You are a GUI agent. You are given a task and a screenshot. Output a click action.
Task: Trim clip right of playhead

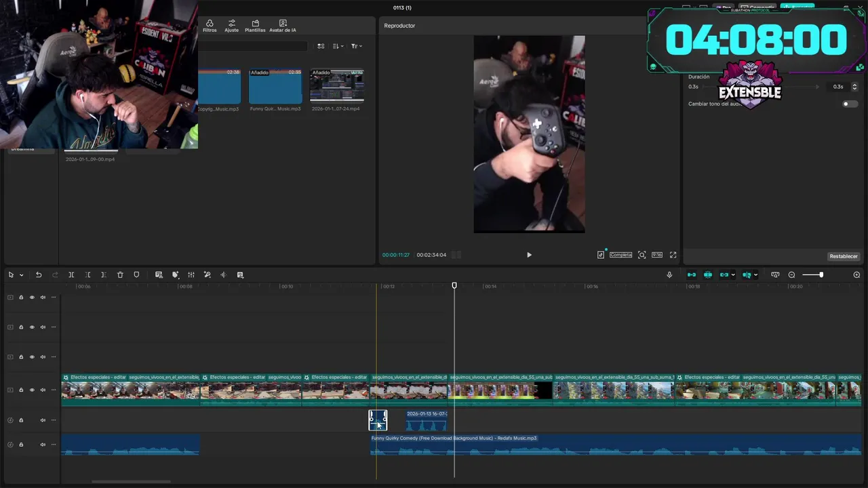pyautogui.click(x=104, y=274)
